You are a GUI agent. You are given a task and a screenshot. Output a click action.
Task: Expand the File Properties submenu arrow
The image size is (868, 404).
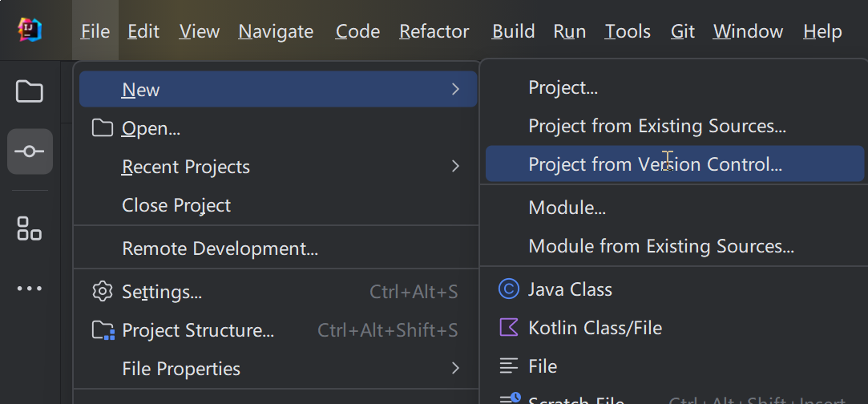click(455, 369)
